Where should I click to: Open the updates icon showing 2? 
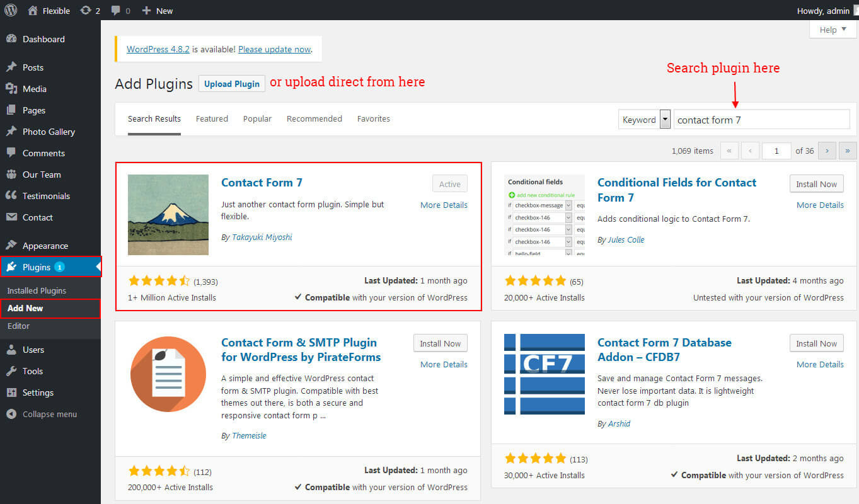click(x=86, y=11)
